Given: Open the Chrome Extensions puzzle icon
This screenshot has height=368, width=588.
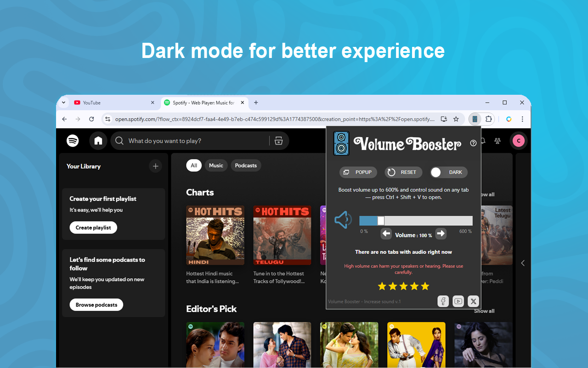Looking at the screenshot, I should click(489, 119).
